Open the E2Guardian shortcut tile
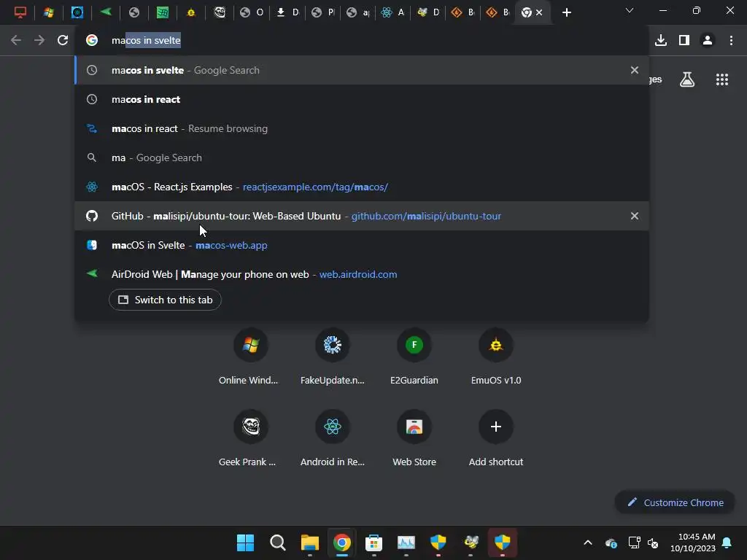This screenshot has width=747, height=560. pos(414,357)
